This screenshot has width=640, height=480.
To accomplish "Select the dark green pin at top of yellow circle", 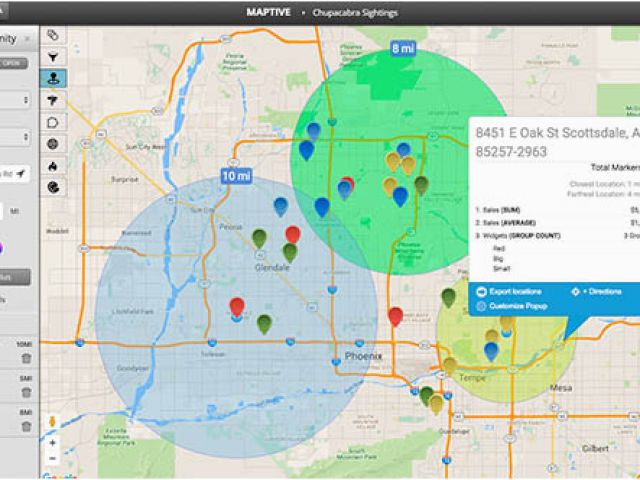I will (449, 298).
